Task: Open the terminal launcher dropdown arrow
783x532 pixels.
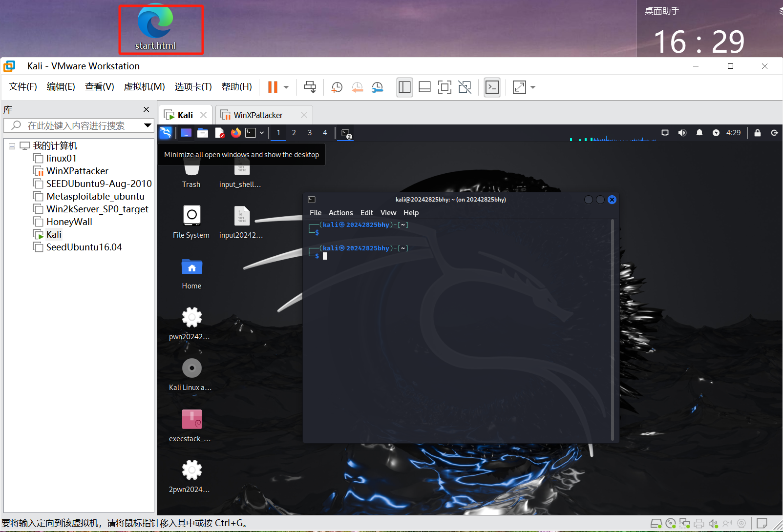Action: [x=262, y=133]
